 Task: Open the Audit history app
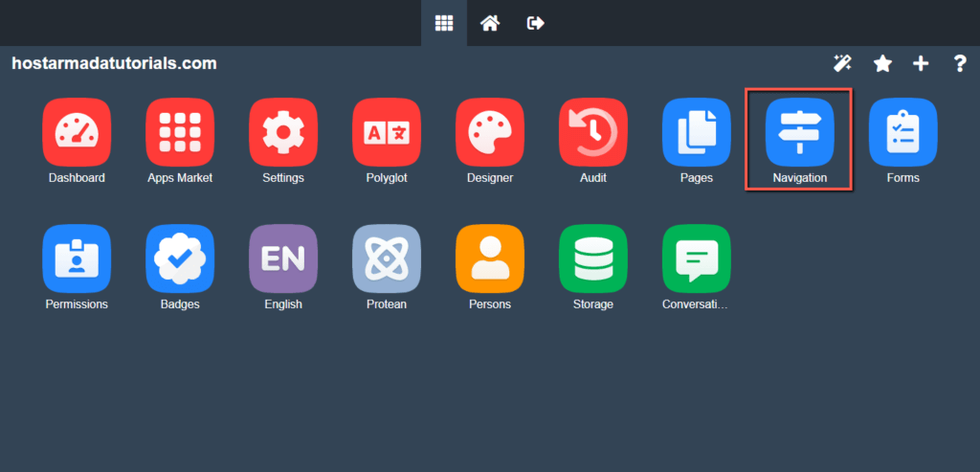pos(593,132)
